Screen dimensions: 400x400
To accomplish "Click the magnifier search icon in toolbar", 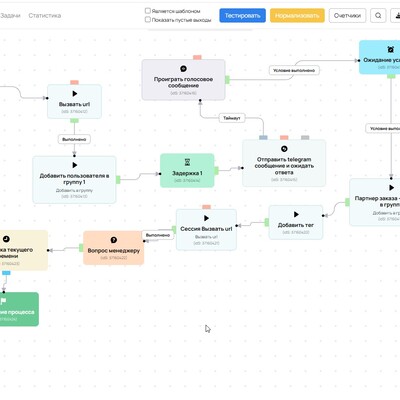I will click(x=378, y=16).
